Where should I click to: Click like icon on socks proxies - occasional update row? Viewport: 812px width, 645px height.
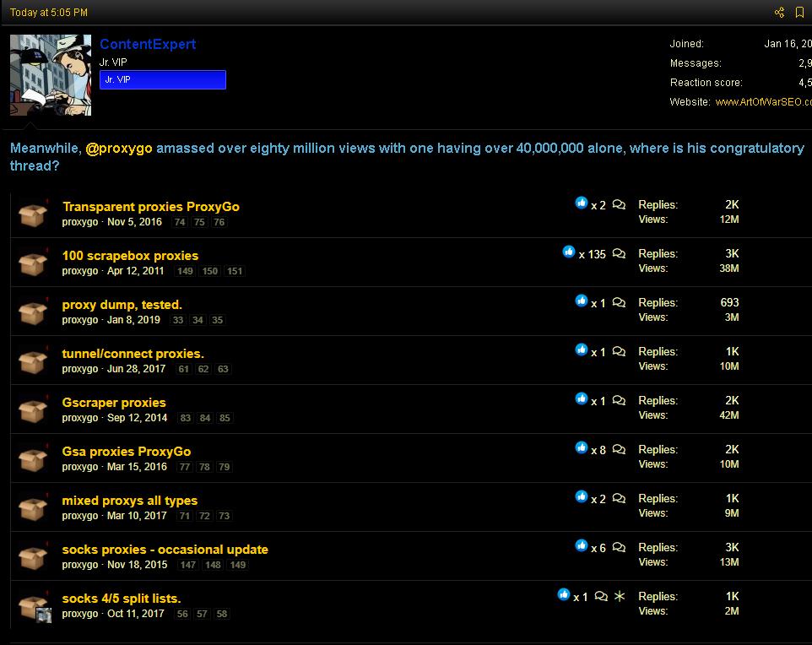pos(582,545)
